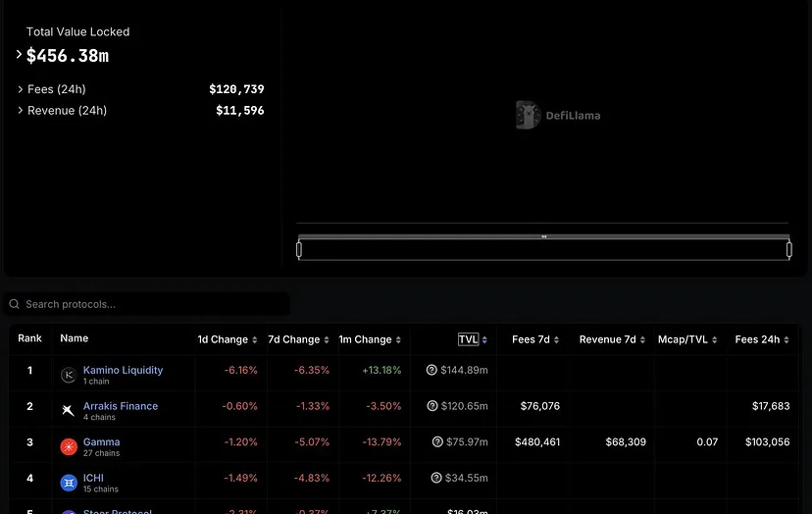Click the blue ICHI protocol logo
This screenshot has width=812, height=514.
click(x=68, y=483)
